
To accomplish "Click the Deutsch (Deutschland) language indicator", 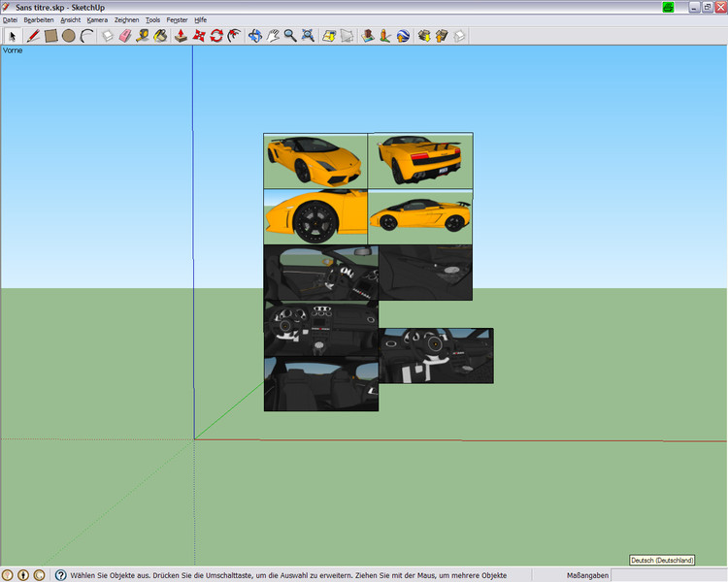I will (662, 561).
